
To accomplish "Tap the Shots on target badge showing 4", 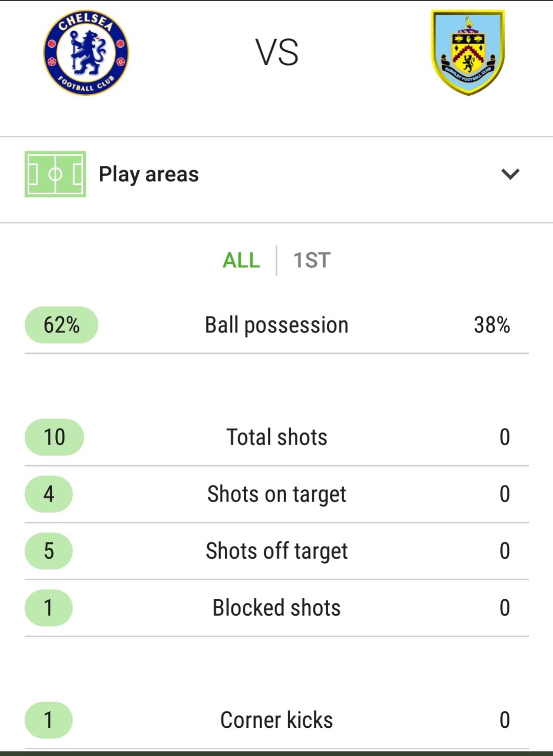I will pyautogui.click(x=49, y=494).
